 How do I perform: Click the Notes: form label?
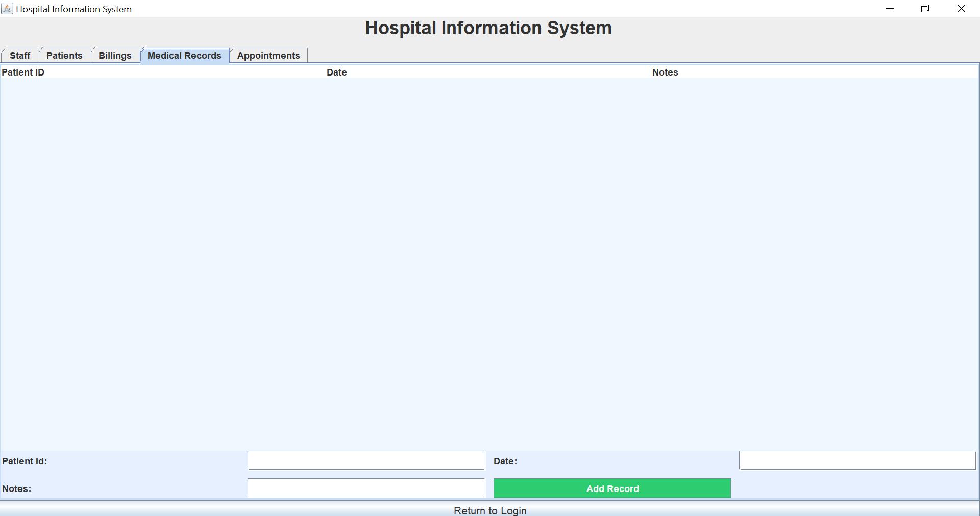17,489
